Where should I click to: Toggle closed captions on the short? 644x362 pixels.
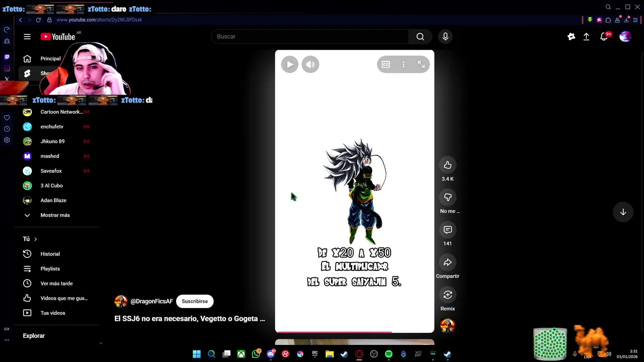click(x=386, y=64)
